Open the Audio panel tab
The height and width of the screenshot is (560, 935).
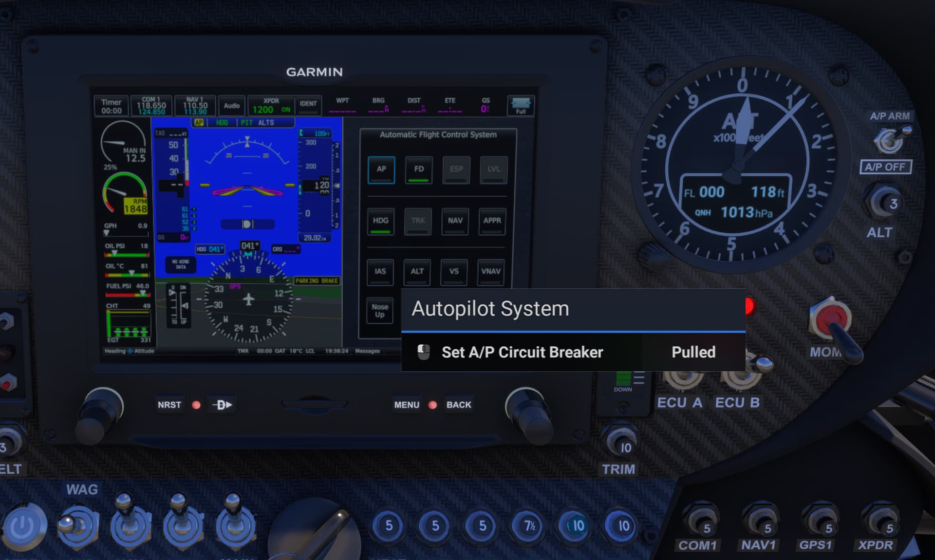pyautogui.click(x=232, y=106)
